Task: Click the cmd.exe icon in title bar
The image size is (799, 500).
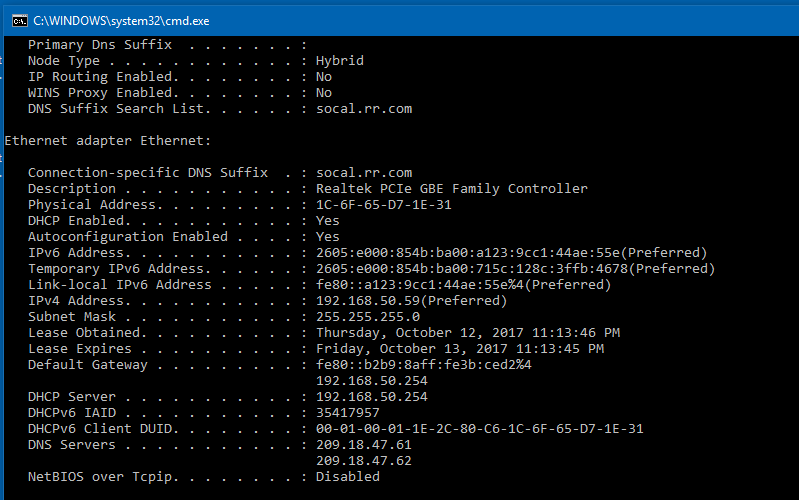Action: click(18, 20)
